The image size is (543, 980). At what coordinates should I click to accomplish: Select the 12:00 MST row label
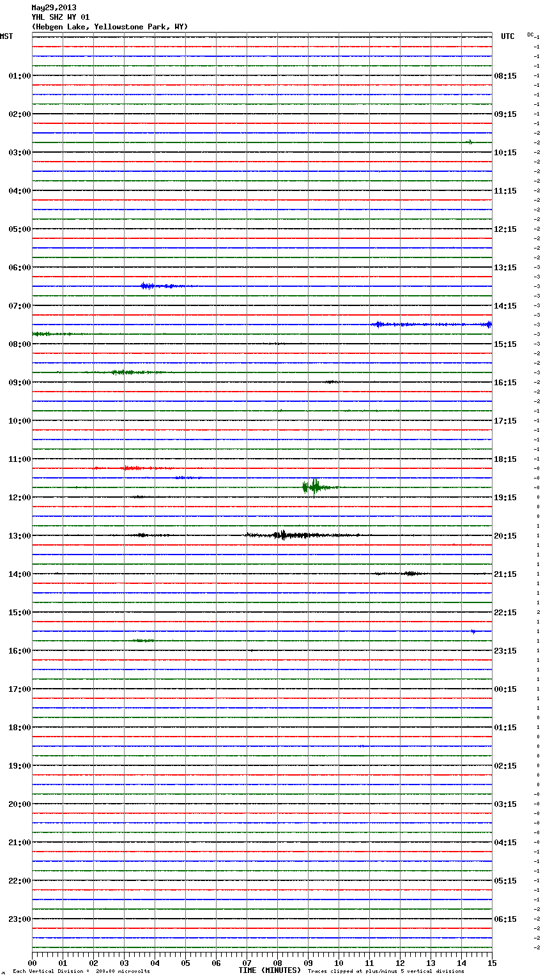click(x=20, y=498)
